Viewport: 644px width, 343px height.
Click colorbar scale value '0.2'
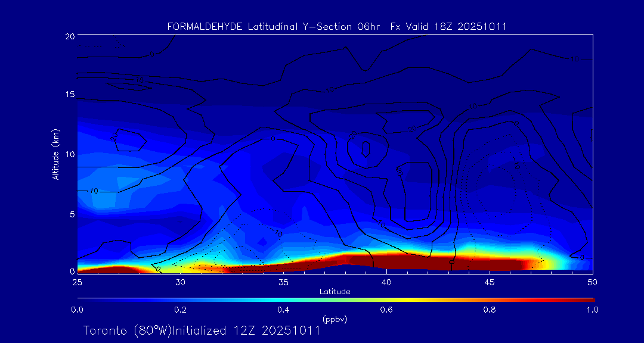[x=180, y=310]
